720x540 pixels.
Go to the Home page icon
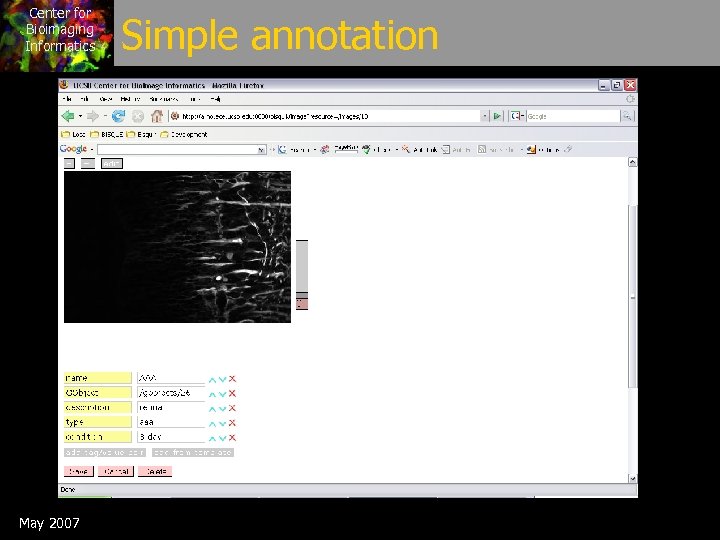[x=157, y=116]
